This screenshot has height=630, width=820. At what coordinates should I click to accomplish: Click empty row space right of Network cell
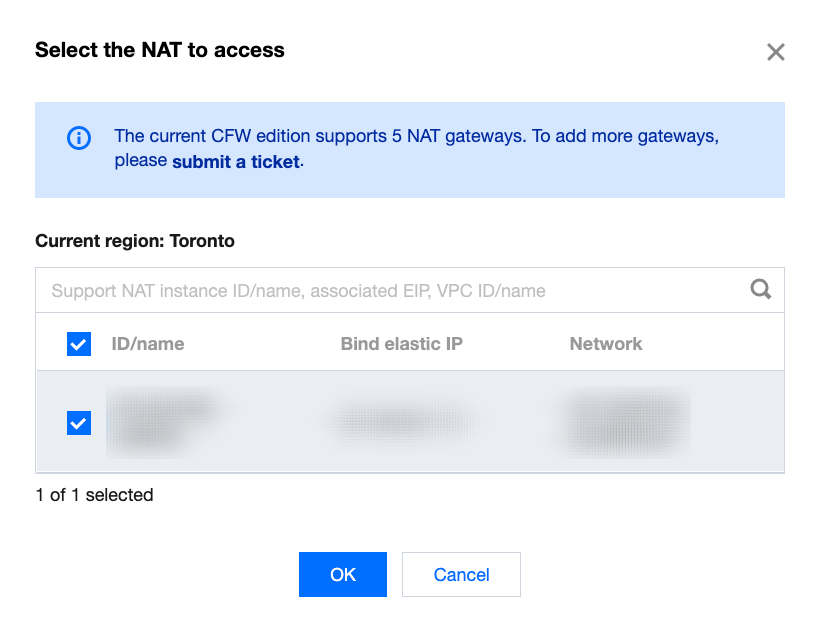point(738,423)
